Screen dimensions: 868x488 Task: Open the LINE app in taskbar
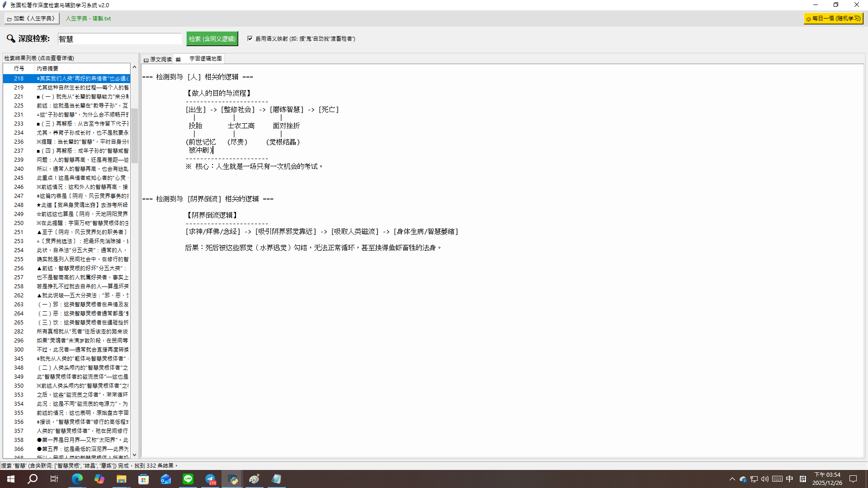click(x=188, y=479)
